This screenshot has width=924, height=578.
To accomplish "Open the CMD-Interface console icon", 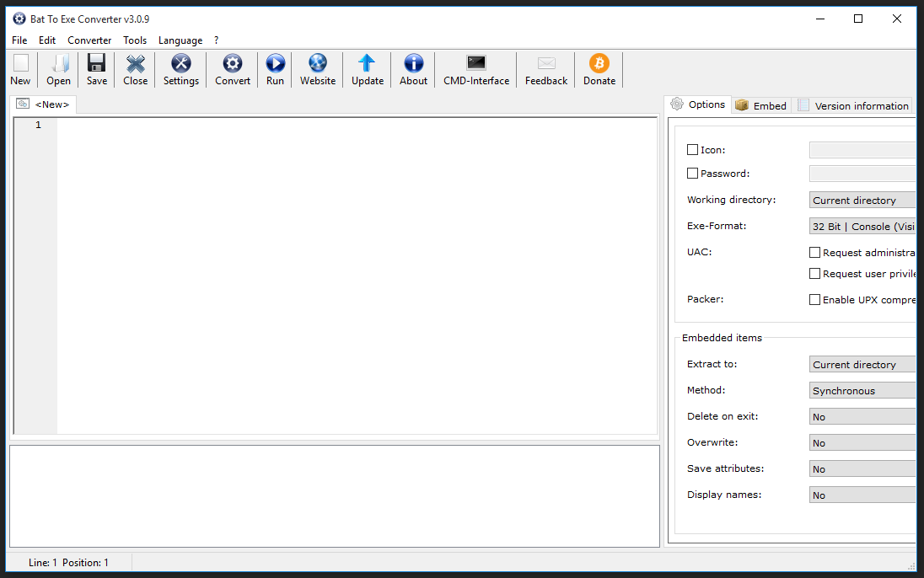I will click(476, 64).
